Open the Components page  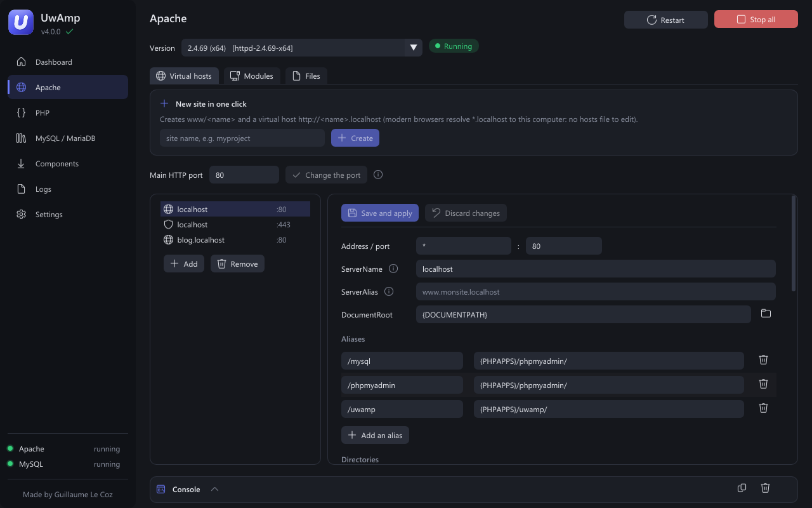pos(68,164)
